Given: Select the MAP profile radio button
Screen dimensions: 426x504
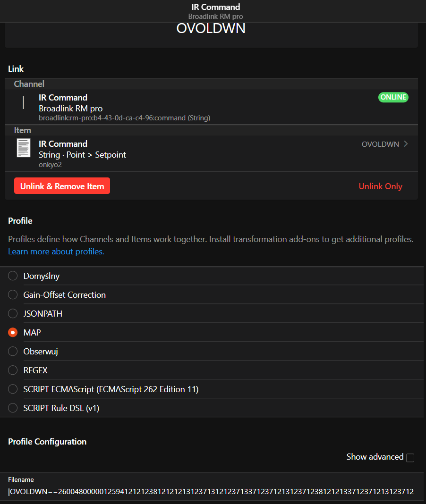Looking at the screenshot, I should tap(13, 333).
